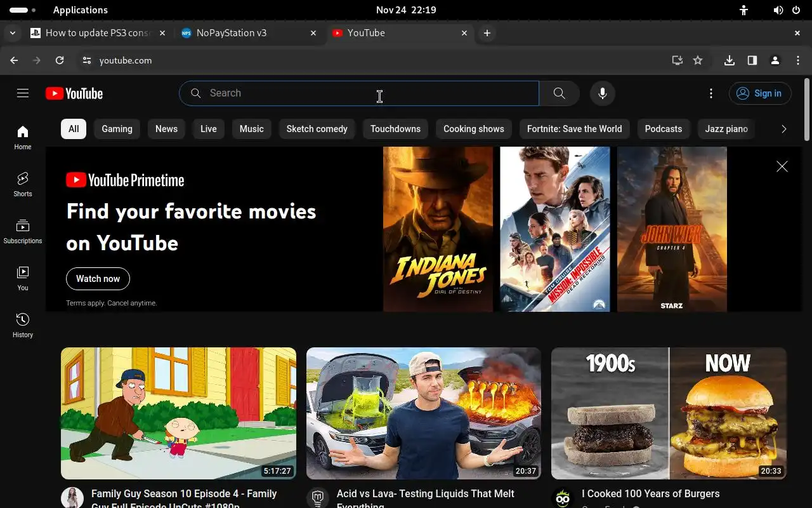Screen dimensions: 812x508
Task: Focus the YouTube search field
Action: [359, 93]
